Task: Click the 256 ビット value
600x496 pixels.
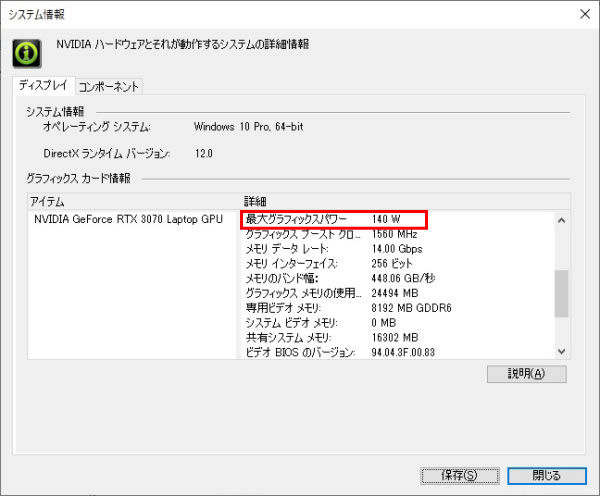Action: click(x=391, y=264)
